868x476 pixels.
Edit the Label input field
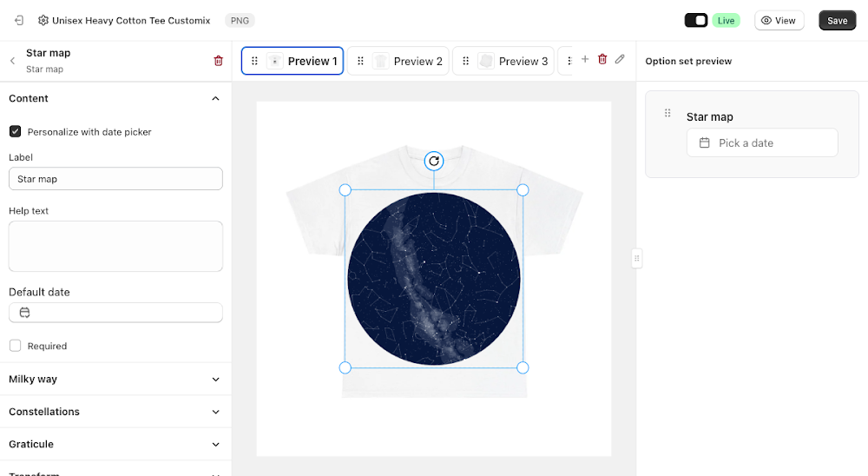click(x=115, y=179)
